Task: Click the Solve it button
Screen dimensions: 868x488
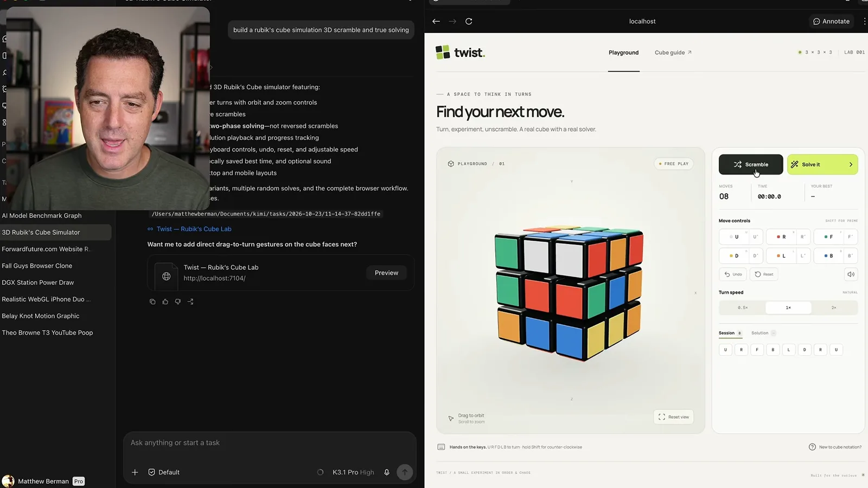Action: tap(822, 164)
